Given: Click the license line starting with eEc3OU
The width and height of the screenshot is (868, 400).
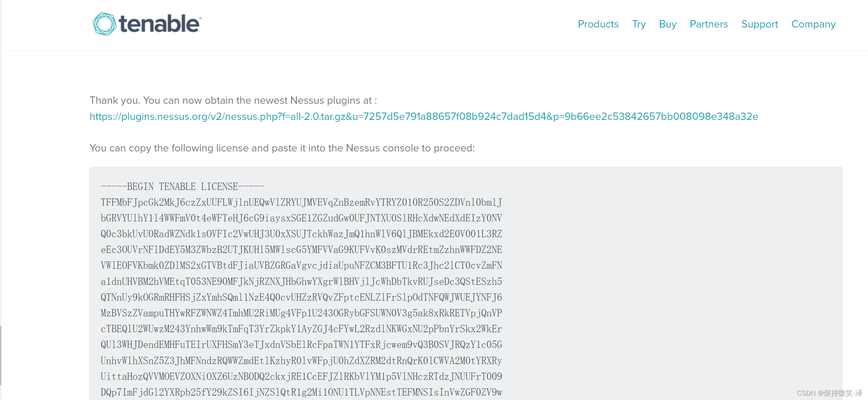Looking at the screenshot, I should 301,250.
